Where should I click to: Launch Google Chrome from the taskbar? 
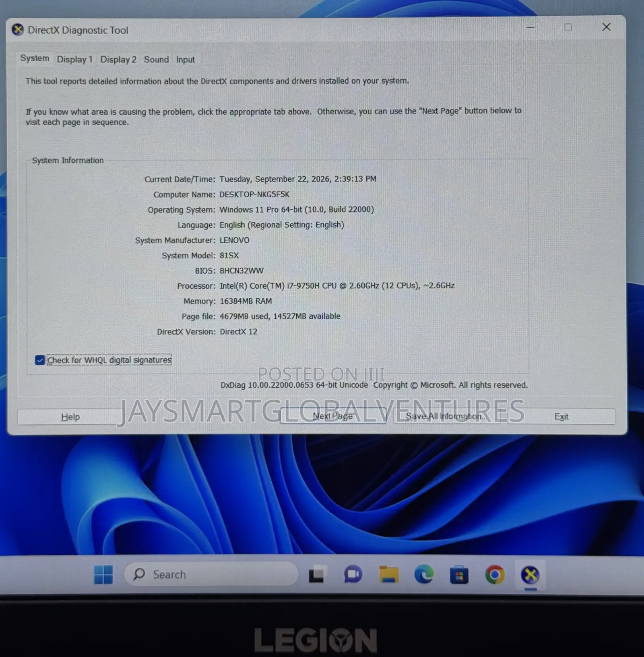(495, 574)
